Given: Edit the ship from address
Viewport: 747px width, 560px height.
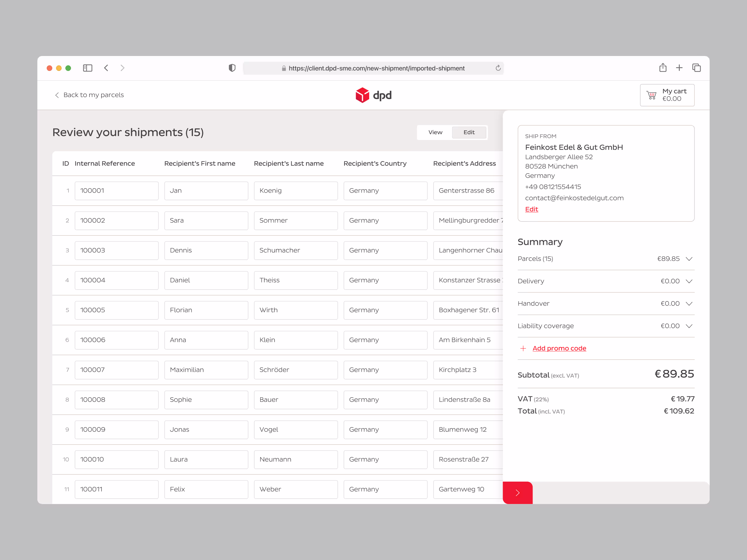Looking at the screenshot, I should point(531,209).
